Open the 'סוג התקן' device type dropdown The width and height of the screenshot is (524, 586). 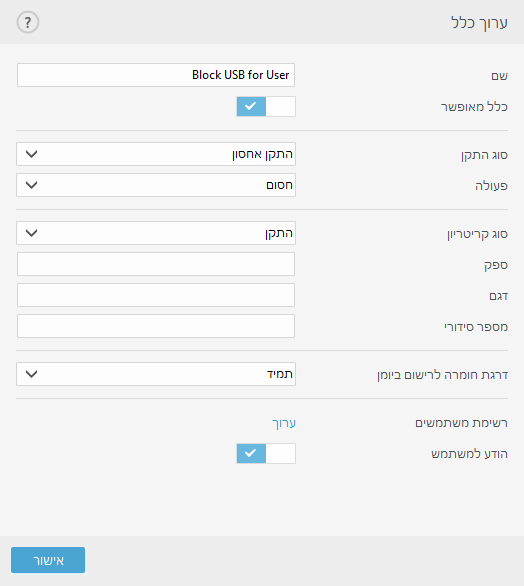tap(156, 154)
